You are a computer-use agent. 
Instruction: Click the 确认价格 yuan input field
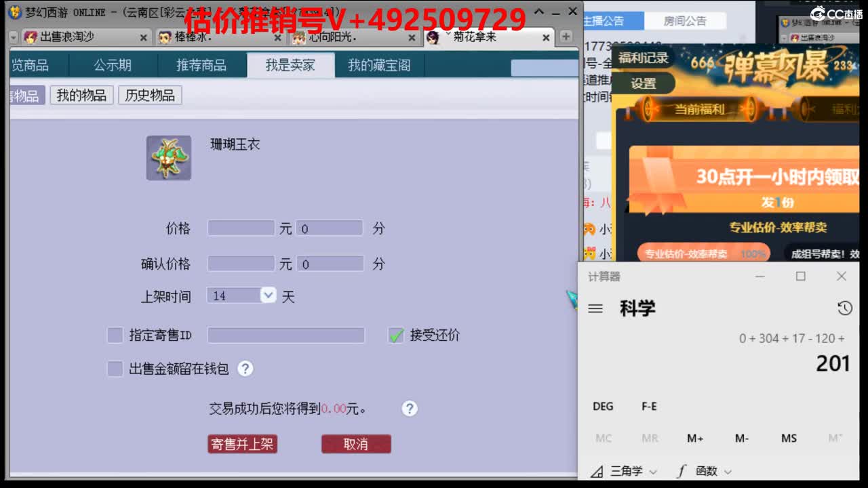(x=241, y=264)
